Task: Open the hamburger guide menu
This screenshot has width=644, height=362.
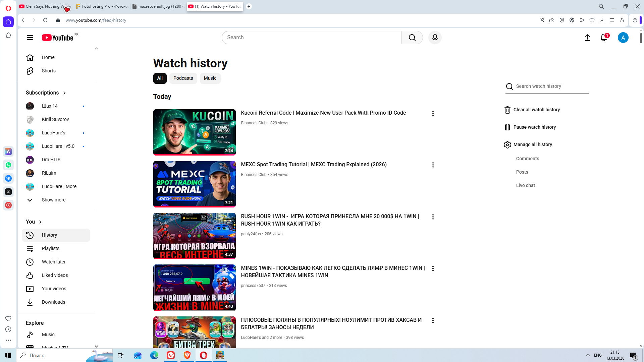Action: [30, 38]
